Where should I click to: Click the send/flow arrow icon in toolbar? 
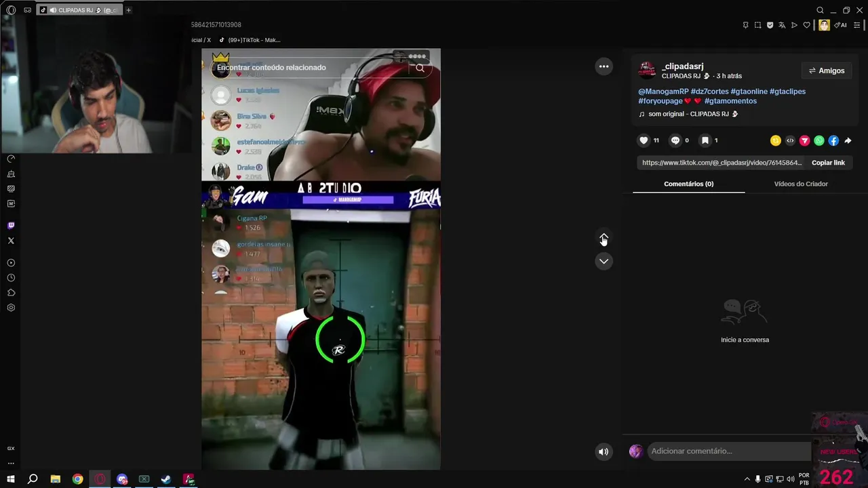click(x=794, y=25)
